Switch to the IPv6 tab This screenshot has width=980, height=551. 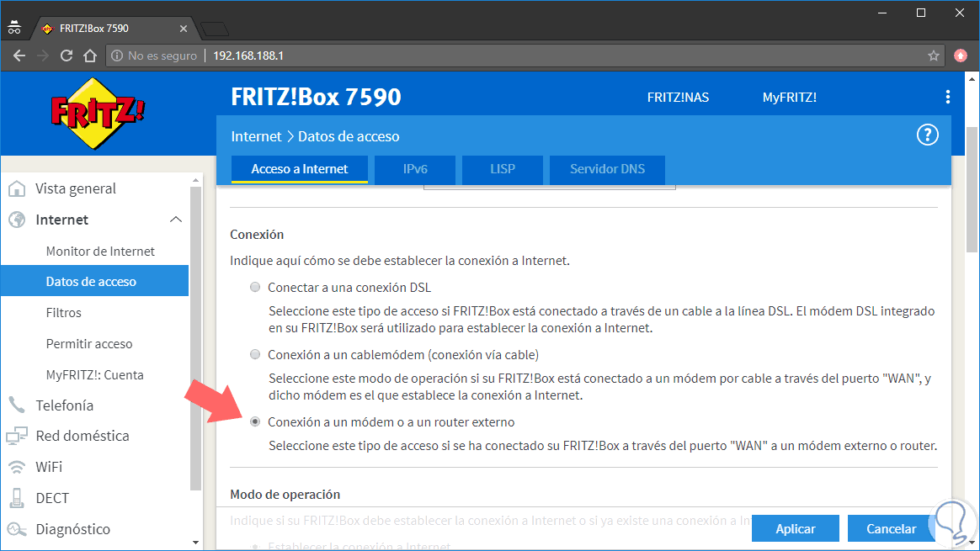point(415,169)
